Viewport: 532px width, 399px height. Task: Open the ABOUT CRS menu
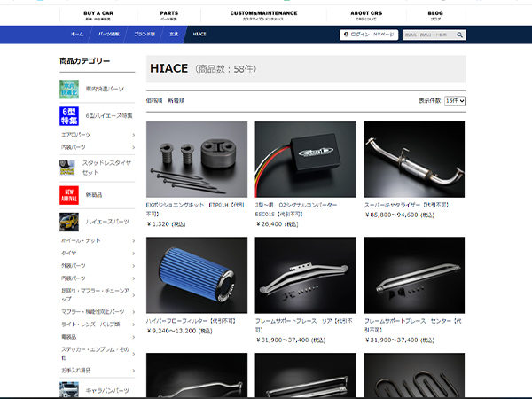[x=366, y=15]
